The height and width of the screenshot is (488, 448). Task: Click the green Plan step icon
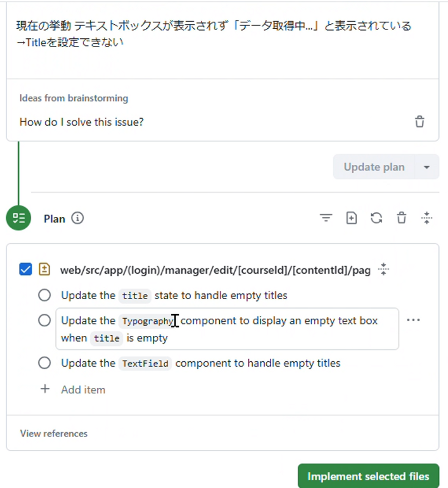(18, 218)
